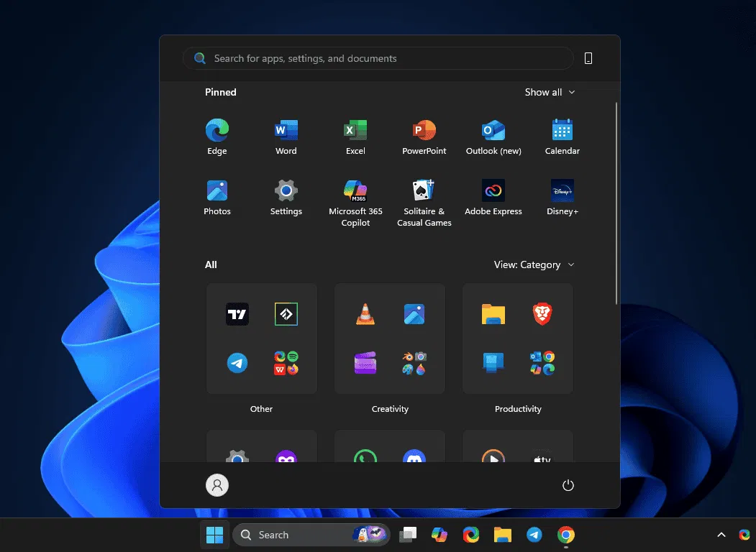
Task: Open the Brave browser
Action: [542, 313]
